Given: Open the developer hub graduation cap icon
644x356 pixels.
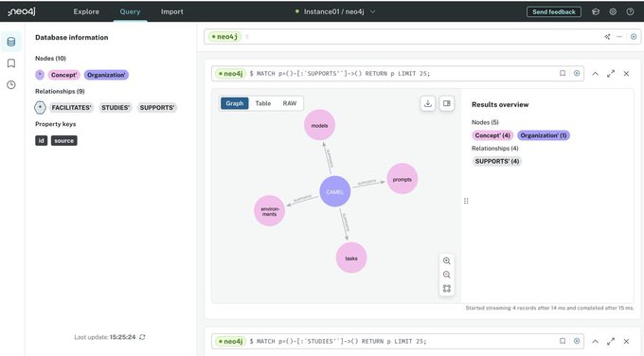Looking at the screenshot, I should [x=596, y=12].
